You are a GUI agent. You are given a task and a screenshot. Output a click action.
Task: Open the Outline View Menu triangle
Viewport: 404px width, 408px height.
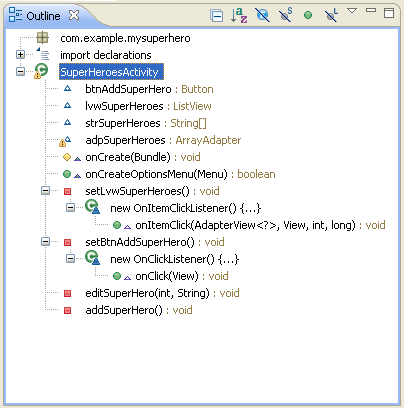(352, 11)
